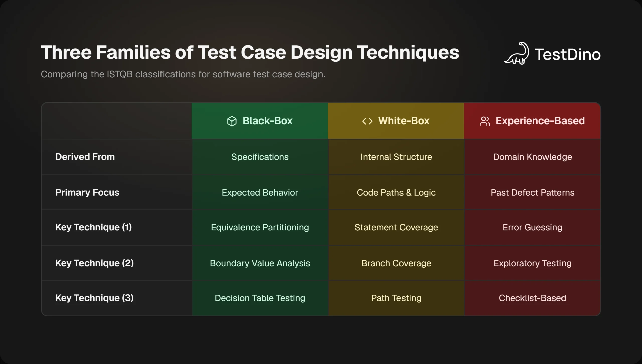642x364 pixels.
Task: Click the 'Expected Behavior' cell
Action: coord(260,193)
